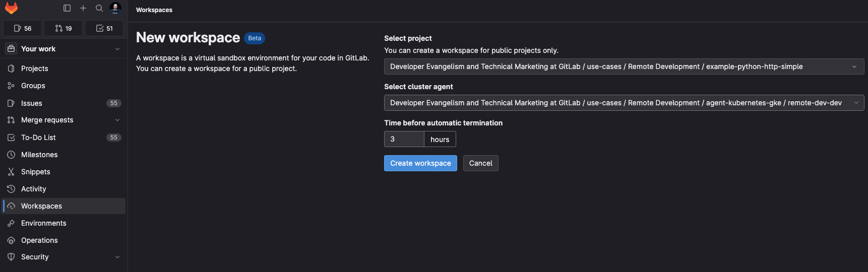868x272 pixels.
Task: Click the Merge requests sidebar icon
Action: coord(11,120)
